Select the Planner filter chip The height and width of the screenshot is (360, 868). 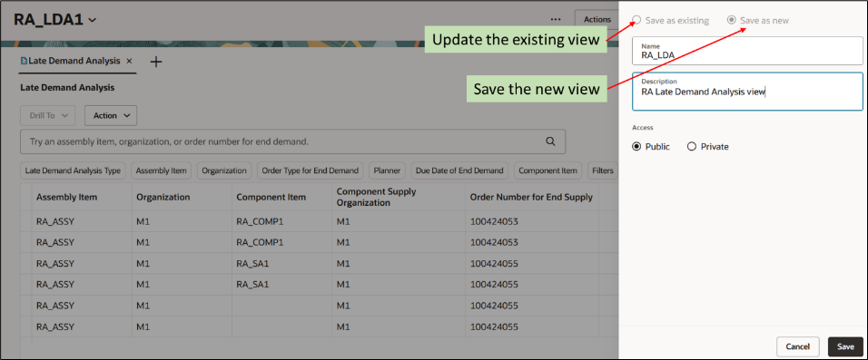388,170
